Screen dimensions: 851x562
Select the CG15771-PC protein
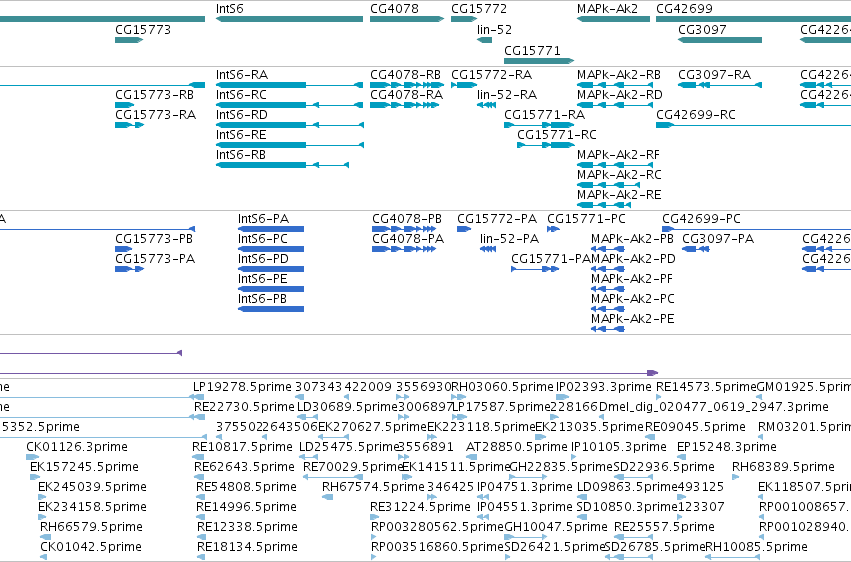click(x=586, y=219)
